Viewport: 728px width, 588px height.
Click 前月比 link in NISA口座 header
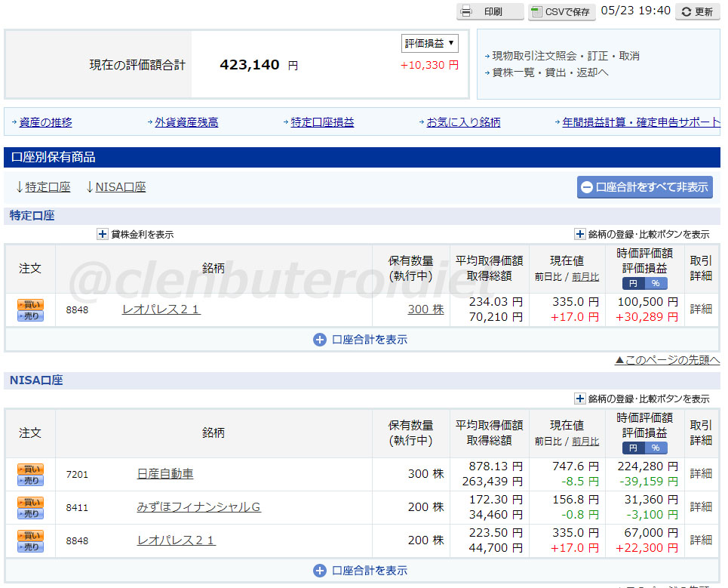(585, 442)
